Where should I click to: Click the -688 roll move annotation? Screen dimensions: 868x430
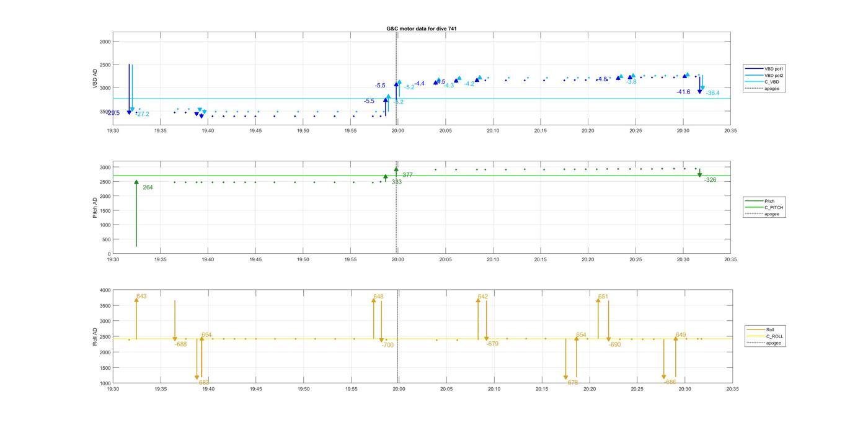click(x=180, y=344)
